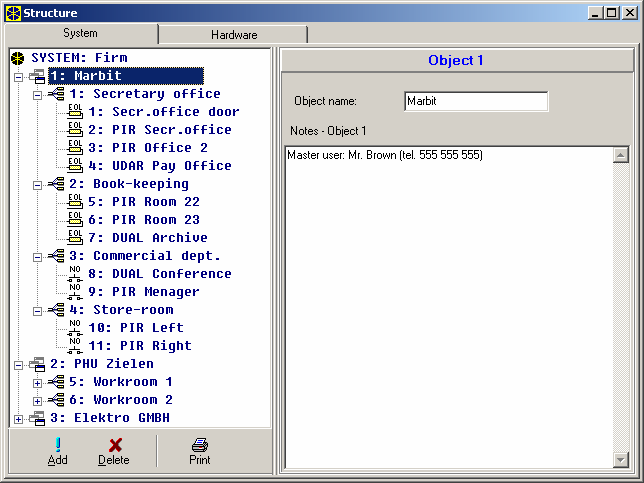644x483 pixels.
Task: Click the NO zone icon for PIR Menager
Action: tap(75, 292)
